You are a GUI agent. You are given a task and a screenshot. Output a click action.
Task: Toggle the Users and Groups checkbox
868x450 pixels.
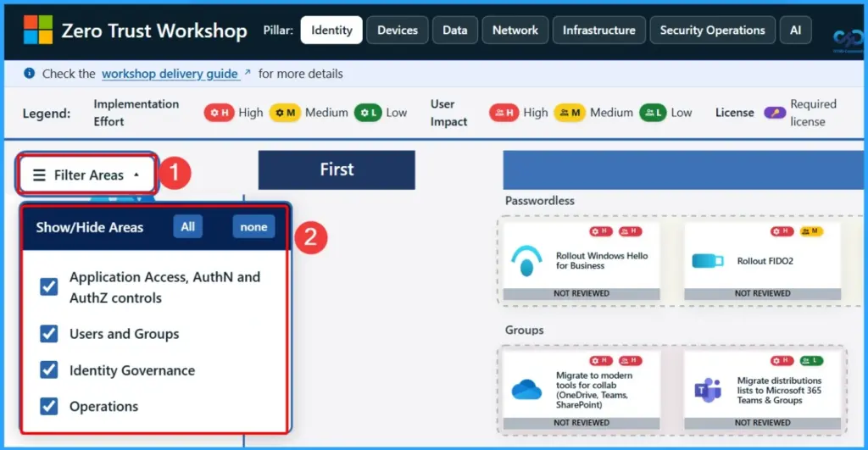[x=49, y=334]
